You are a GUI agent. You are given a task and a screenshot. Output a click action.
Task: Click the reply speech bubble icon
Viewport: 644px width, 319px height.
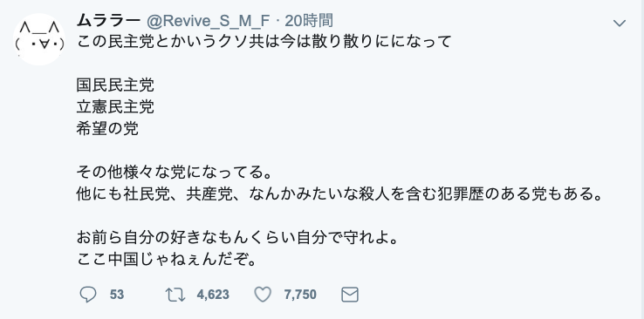click(87, 295)
